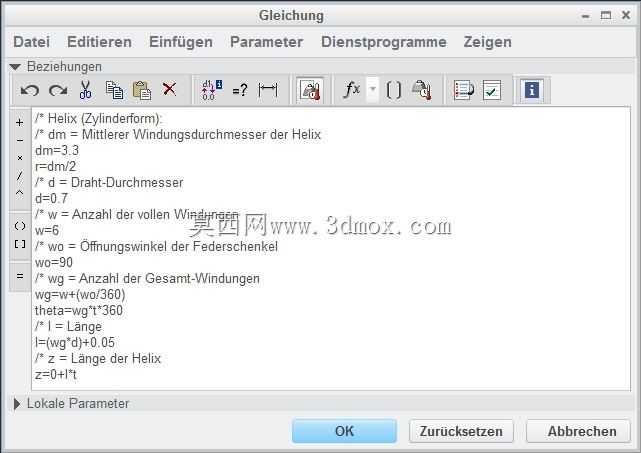Click comment about Öffnungswinkel der Federschenkel

click(x=157, y=247)
